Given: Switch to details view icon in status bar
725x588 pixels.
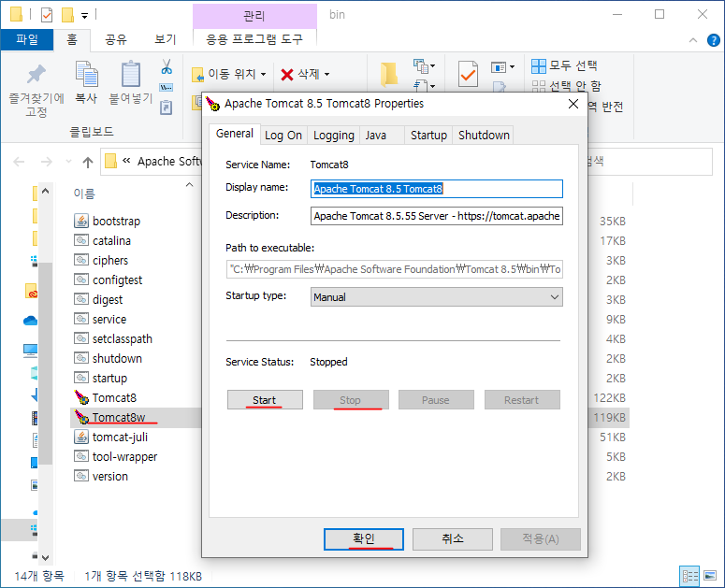Looking at the screenshot, I should [x=689, y=576].
